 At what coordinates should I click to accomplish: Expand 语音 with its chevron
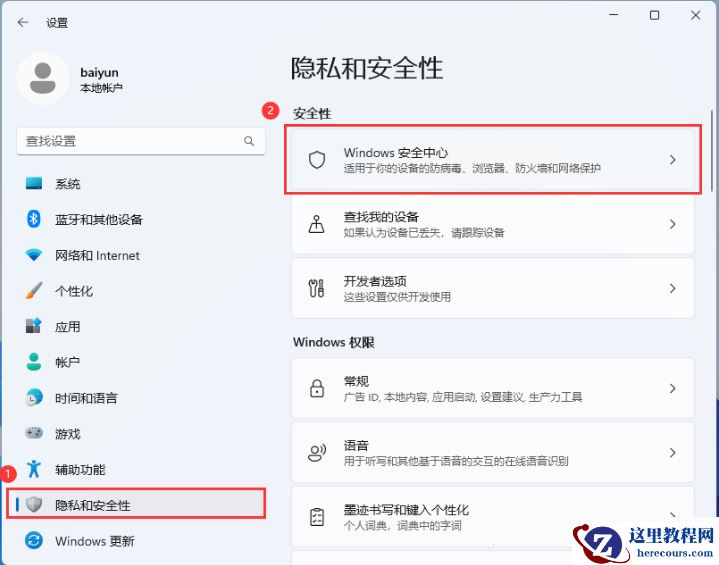672,453
